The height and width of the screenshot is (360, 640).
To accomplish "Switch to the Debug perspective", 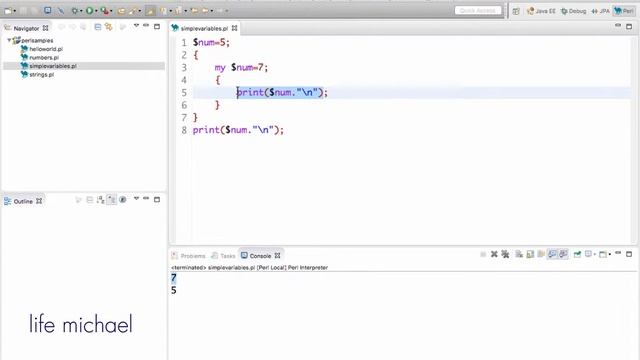I will point(573,11).
